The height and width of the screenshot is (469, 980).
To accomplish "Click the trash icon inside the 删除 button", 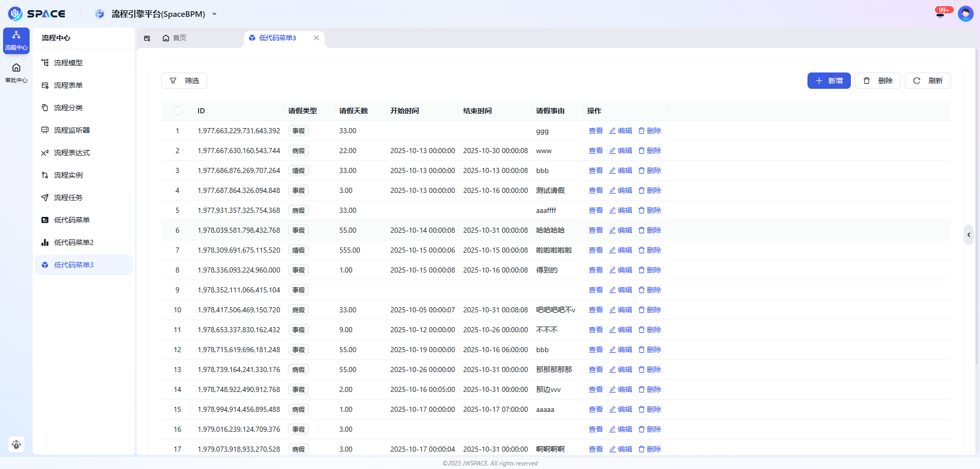I will click(x=866, y=81).
